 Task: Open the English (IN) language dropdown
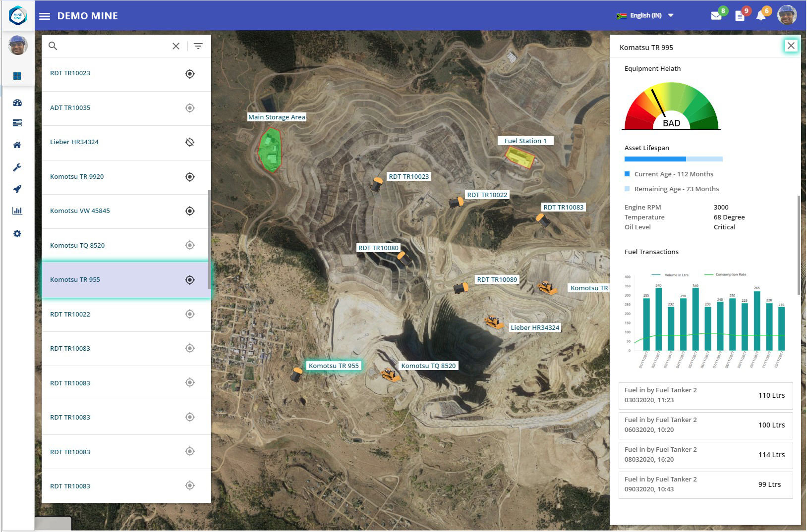coord(645,15)
